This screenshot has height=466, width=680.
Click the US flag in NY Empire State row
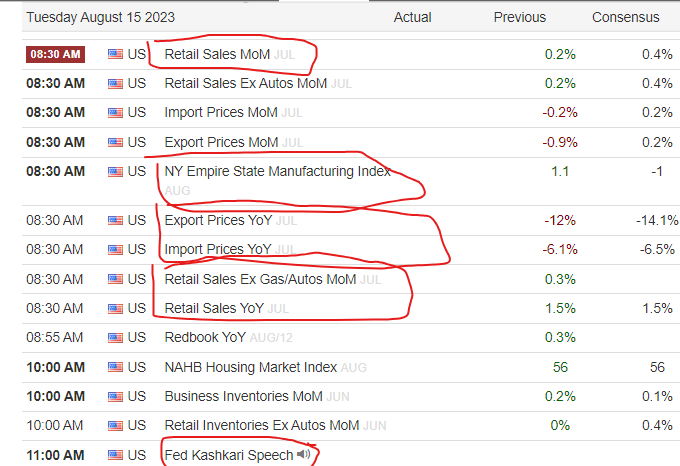115,172
